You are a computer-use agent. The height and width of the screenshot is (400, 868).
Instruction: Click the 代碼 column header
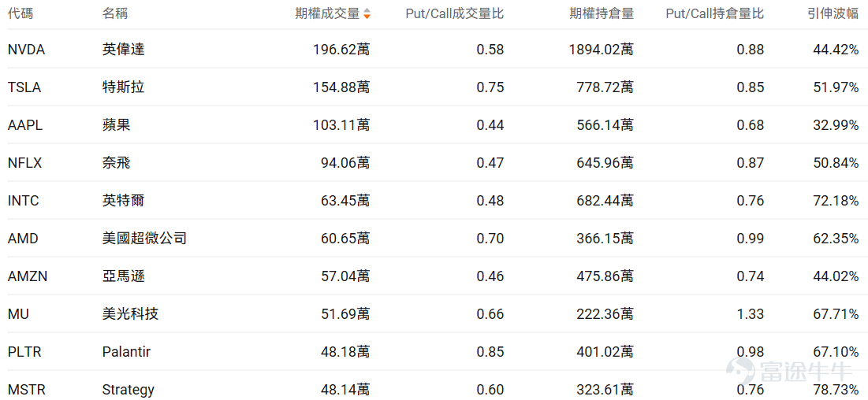[x=20, y=14]
